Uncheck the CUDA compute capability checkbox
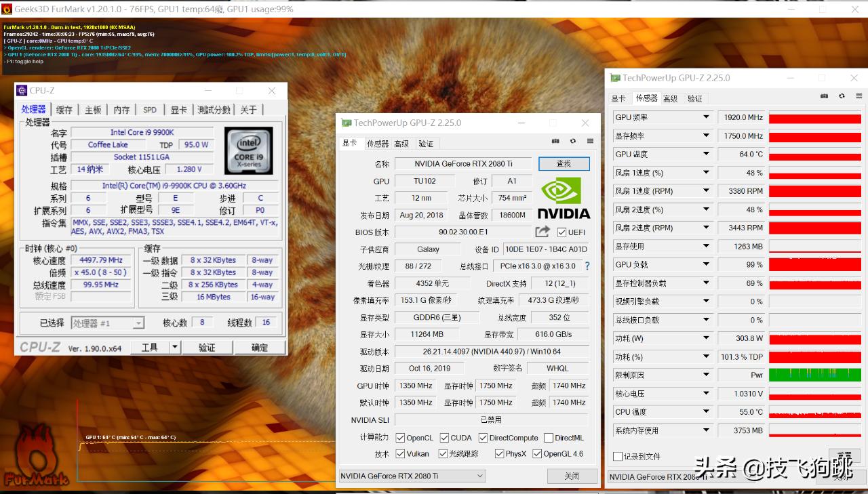868x494 pixels. coord(445,437)
